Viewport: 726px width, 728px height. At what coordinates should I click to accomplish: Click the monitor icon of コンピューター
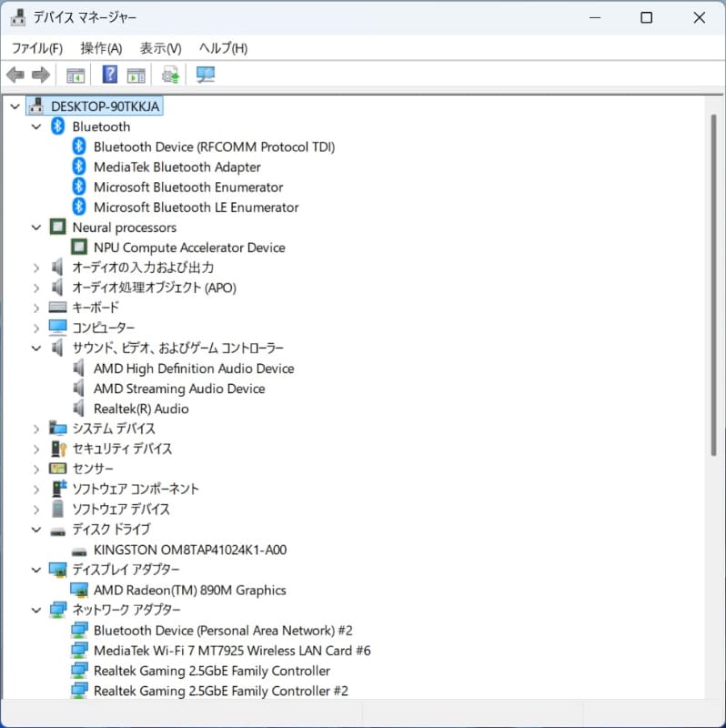tap(57, 328)
